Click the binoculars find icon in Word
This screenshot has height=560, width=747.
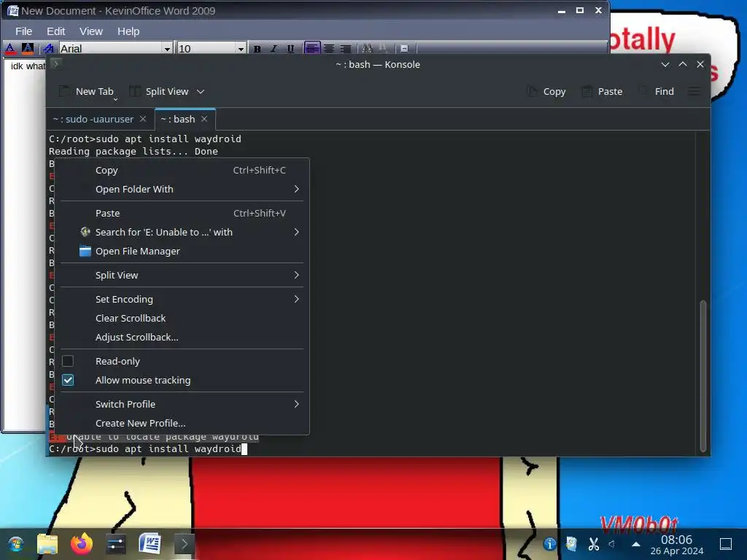tap(368, 49)
